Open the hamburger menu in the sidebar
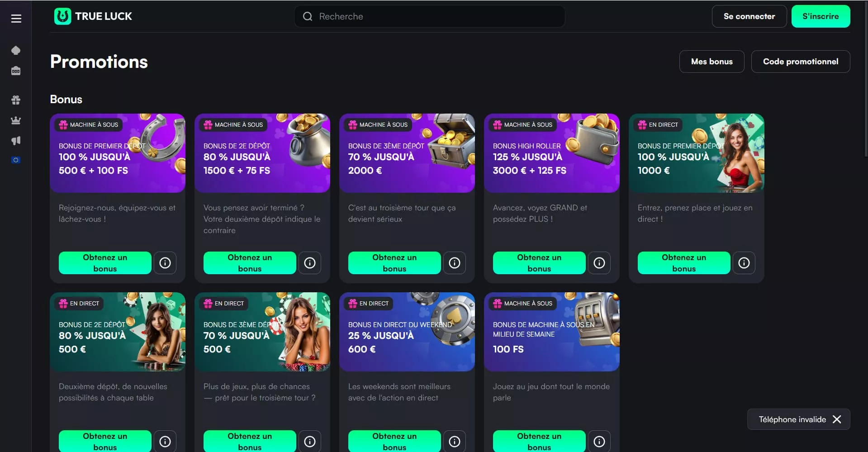This screenshot has height=452, width=868. click(x=16, y=19)
